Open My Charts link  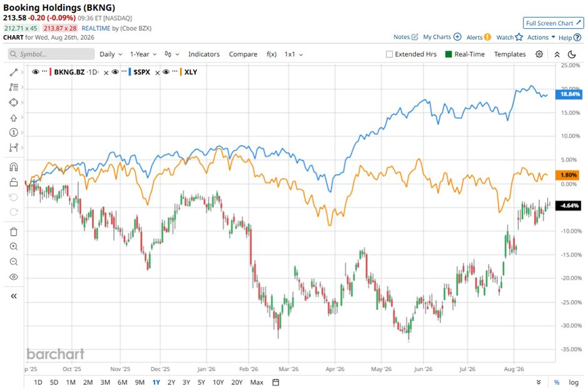442,37
